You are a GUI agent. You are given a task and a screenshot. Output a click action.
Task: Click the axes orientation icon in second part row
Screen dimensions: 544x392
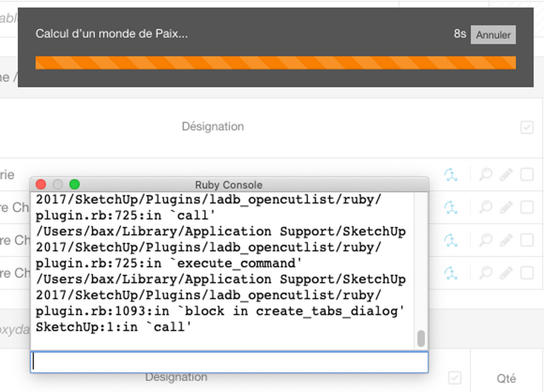click(x=451, y=207)
